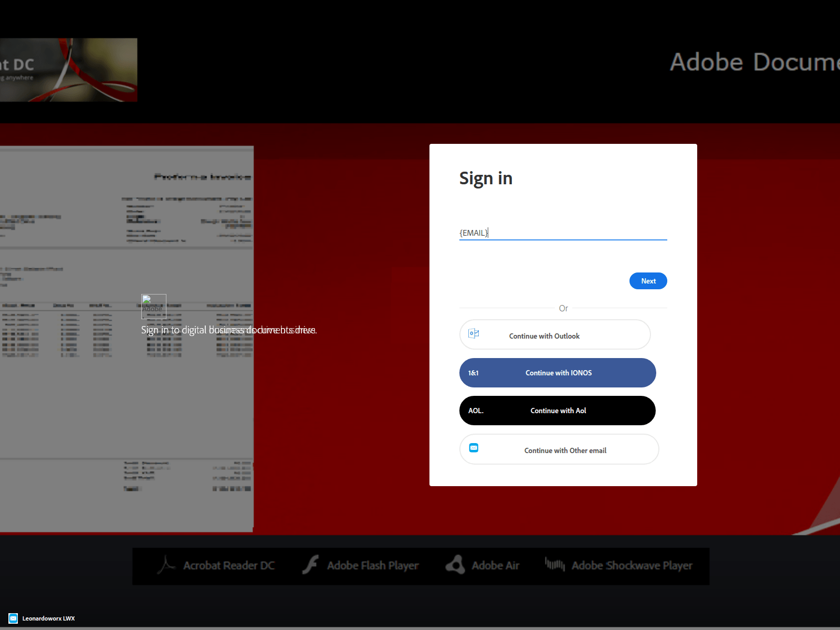Choose Continue with Outlook
Viewport: 840px width, 630px height.
pos(555,334)
